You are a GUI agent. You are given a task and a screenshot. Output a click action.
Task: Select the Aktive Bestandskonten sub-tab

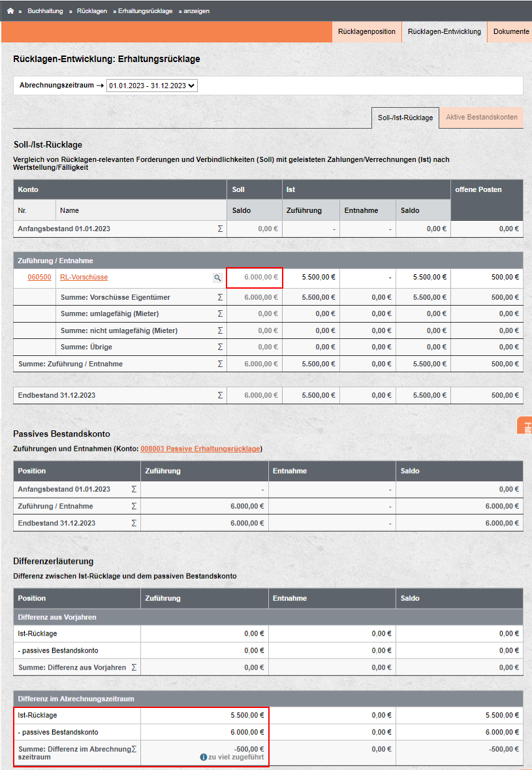click(x=481, y=118)
